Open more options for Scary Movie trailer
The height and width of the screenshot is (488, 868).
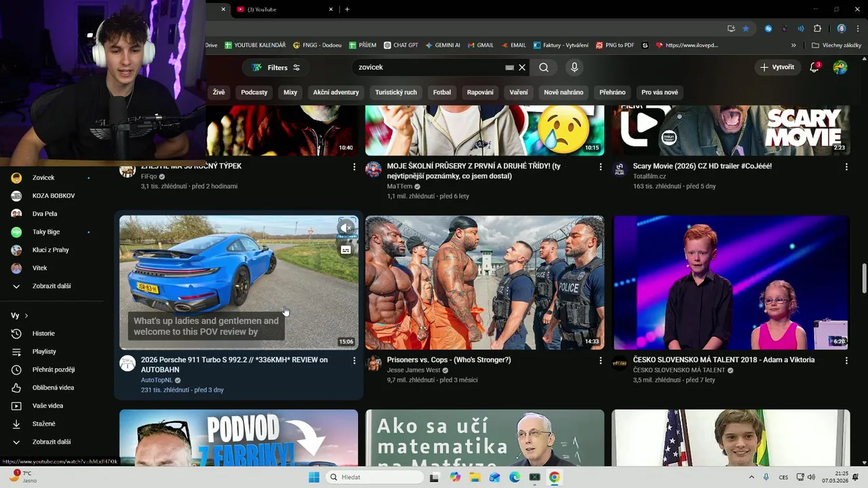(x=846, y=167)
